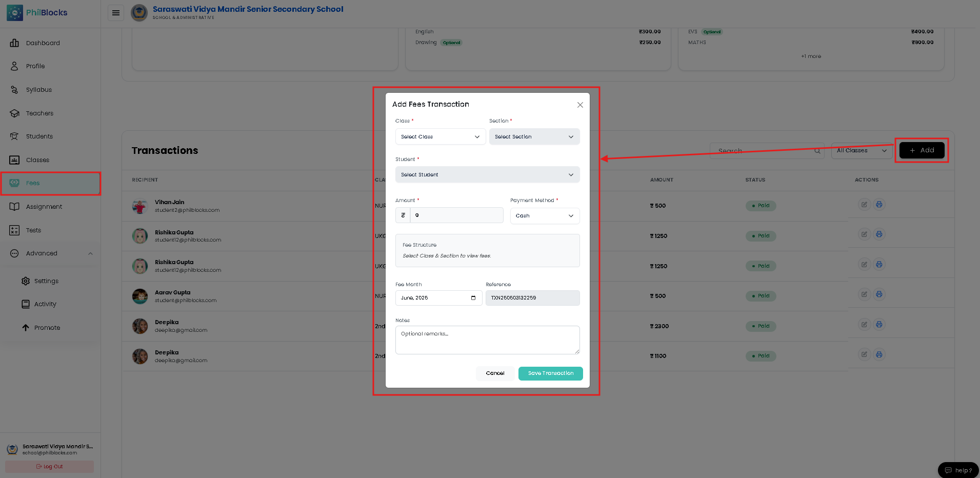The image size is (980, 478).
Task: Click the Save Transaction button
Action: click(551, 373)
